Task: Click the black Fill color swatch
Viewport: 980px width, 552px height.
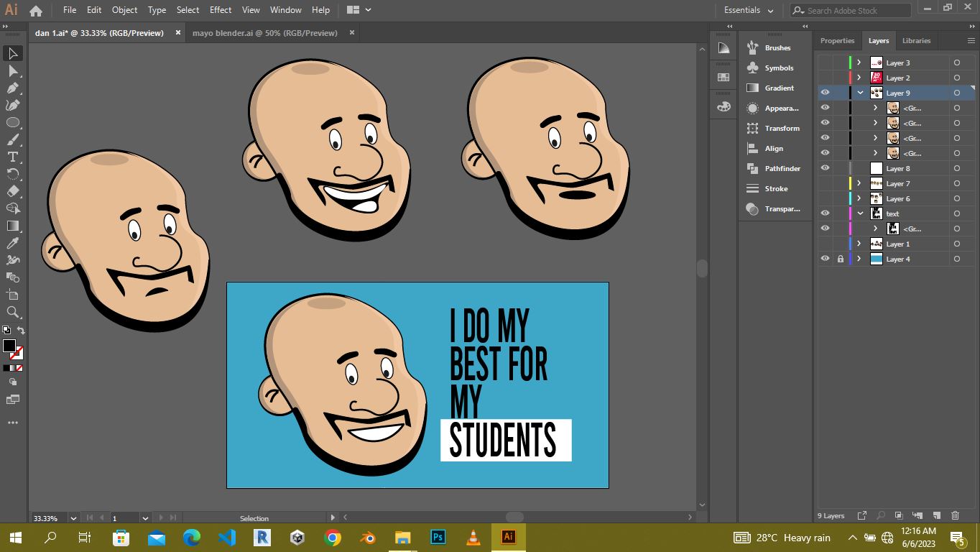Action: coord(9,346)
